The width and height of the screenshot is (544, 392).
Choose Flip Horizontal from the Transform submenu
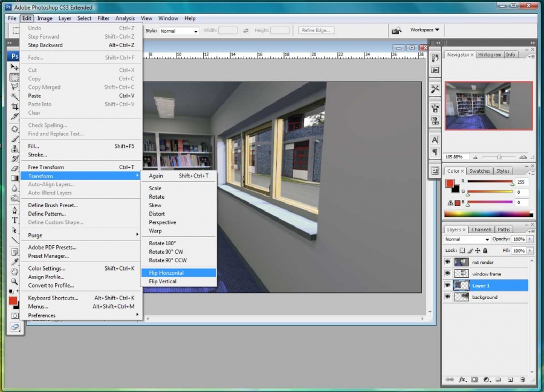coord(166,272)
